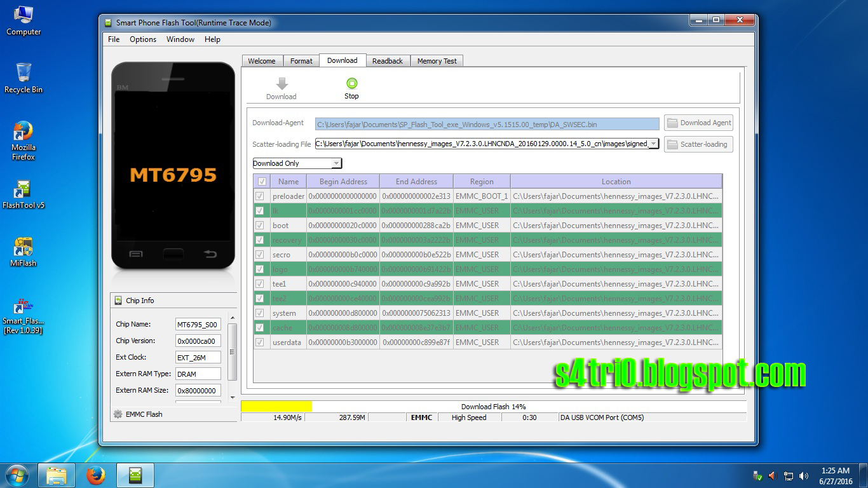Toggle the preloader row checkbox
The image size is (868, 488).
pos(260,196)
